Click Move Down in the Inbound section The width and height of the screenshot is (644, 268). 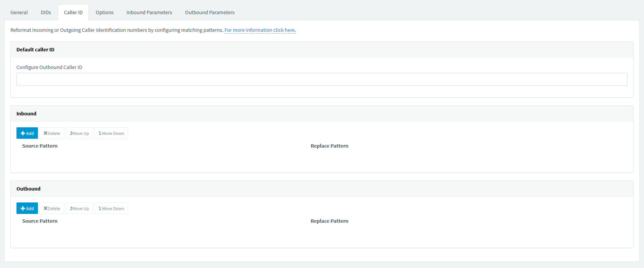point(111,133)
